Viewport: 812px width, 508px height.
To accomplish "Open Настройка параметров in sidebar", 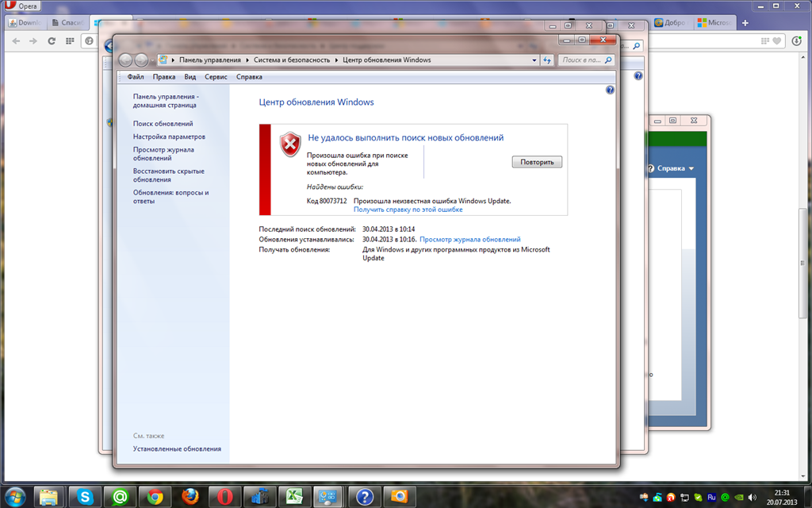I will click(169, 137).
